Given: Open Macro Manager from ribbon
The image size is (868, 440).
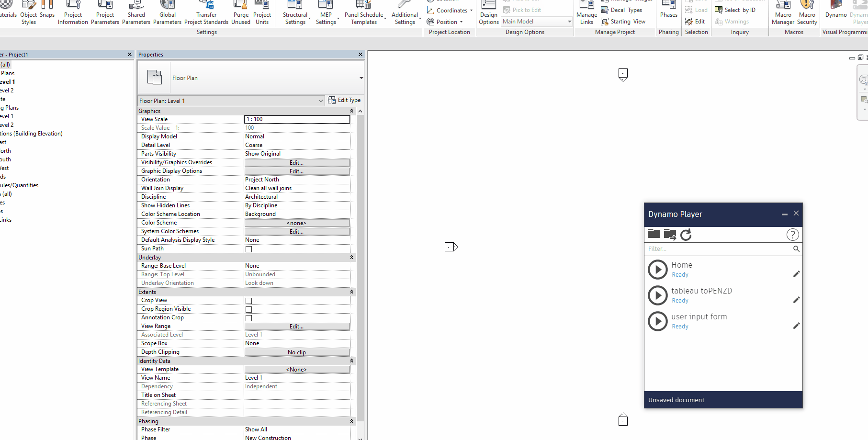Looking at the screenshot, I should click(x=783, y=13).
